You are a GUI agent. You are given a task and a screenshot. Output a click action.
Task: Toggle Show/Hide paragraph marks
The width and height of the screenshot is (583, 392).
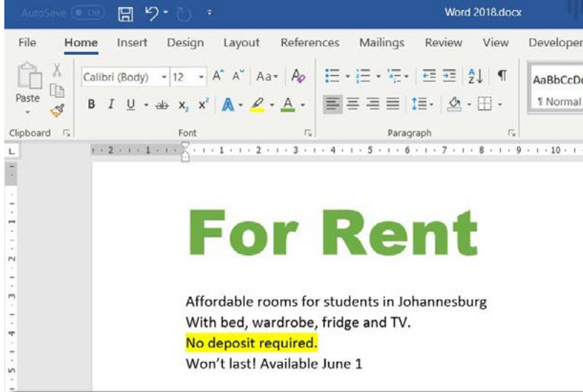point(502,75)
